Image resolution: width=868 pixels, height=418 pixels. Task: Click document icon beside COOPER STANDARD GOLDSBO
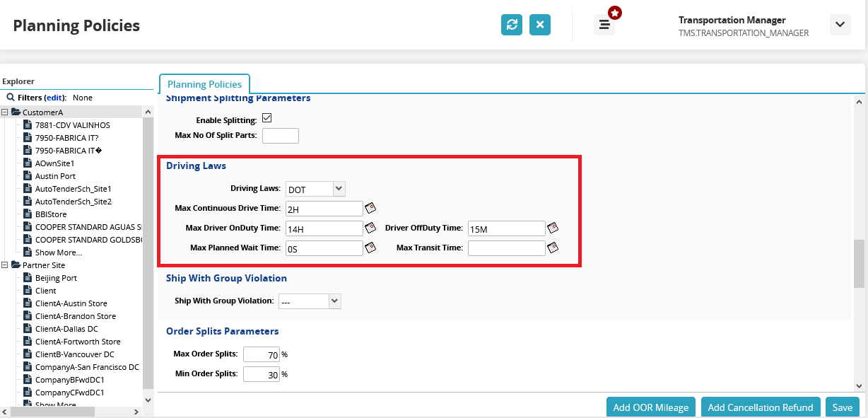click(x=28, y=240)
